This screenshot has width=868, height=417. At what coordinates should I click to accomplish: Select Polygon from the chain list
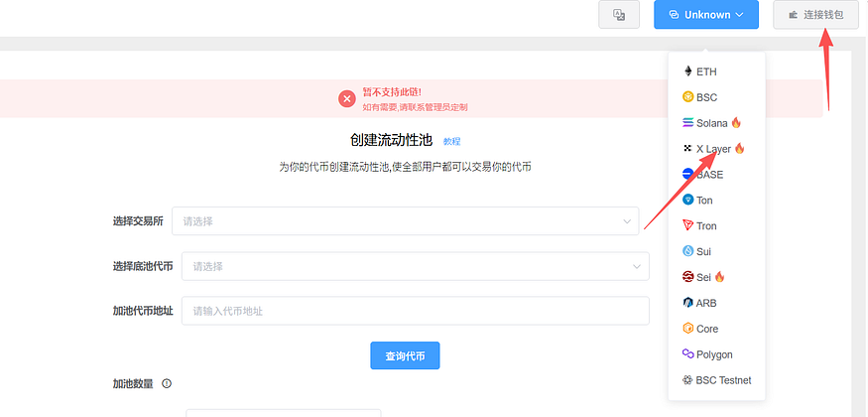pos(717,354)
